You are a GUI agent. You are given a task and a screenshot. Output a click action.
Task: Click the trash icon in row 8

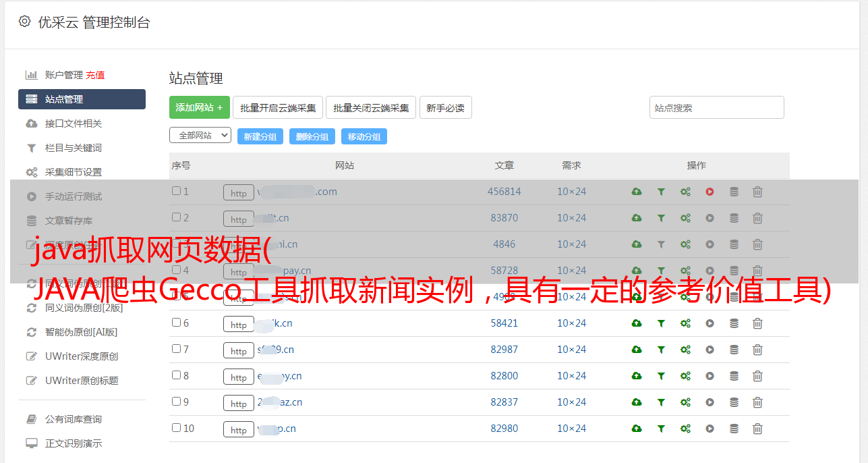coord(757,376)
